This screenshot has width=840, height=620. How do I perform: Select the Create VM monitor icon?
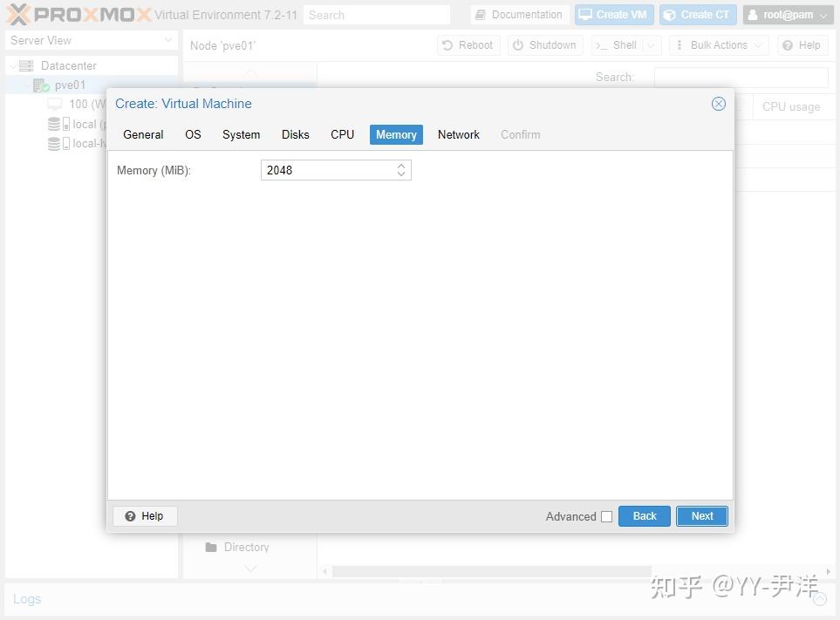point(587,14)
